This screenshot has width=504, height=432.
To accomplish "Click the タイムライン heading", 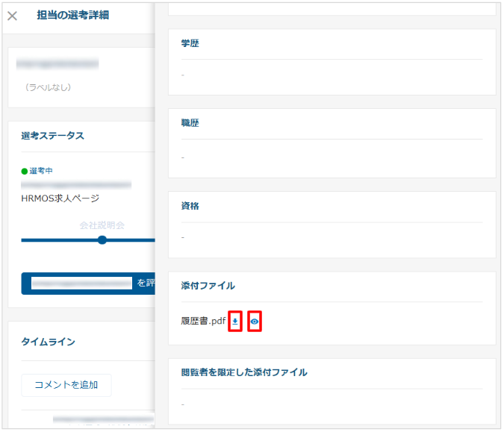I will click(x=49, y=342).
